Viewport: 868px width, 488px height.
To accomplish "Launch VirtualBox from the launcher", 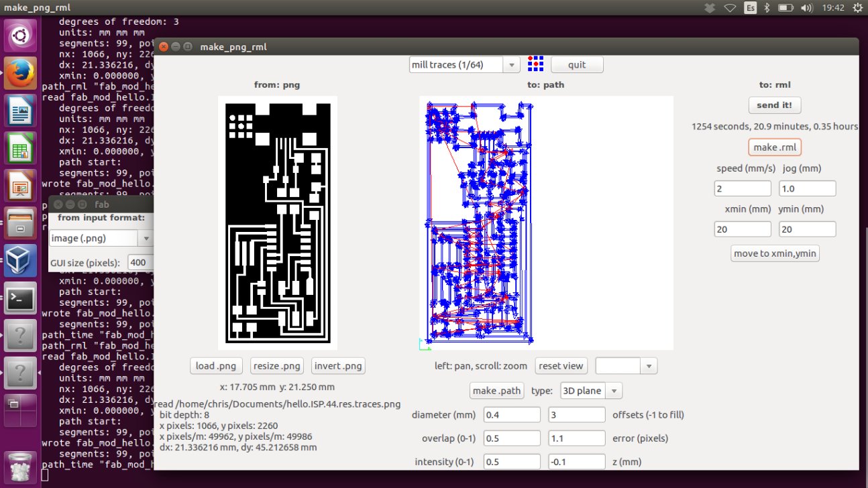I will click(20, 259).
